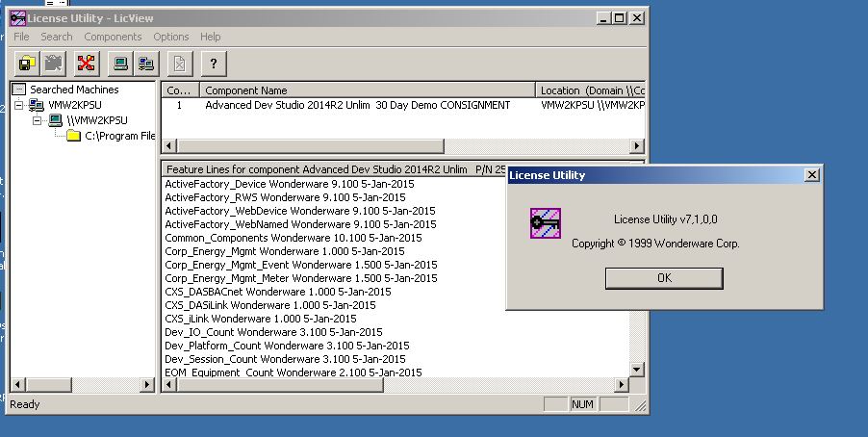Select the Corp_Energy_Mgmt_Event feature line
Screen dimensions: 868x437
300,264
